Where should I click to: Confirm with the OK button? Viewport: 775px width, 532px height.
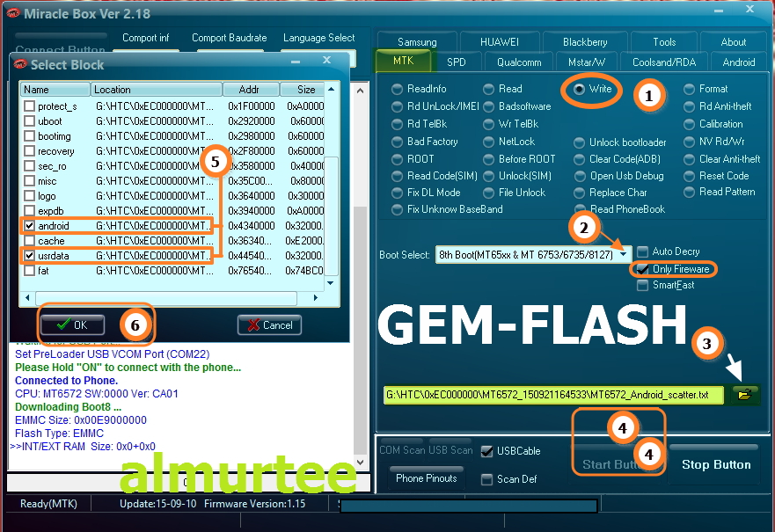tap(72, 325)
